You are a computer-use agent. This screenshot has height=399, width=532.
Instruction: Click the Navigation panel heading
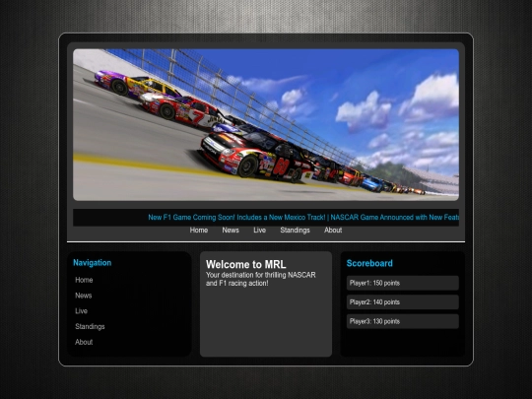(x=93, y=263)
